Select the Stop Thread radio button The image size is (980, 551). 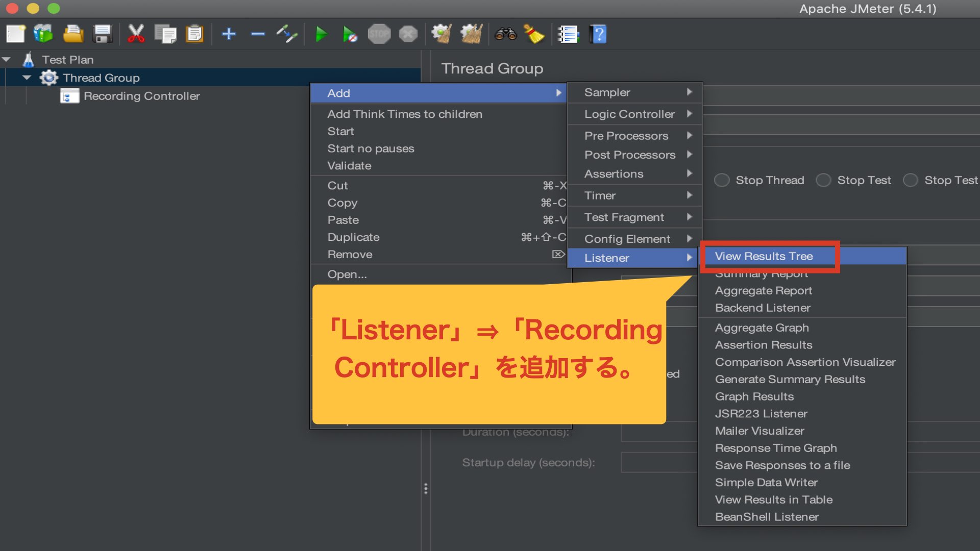722,180
